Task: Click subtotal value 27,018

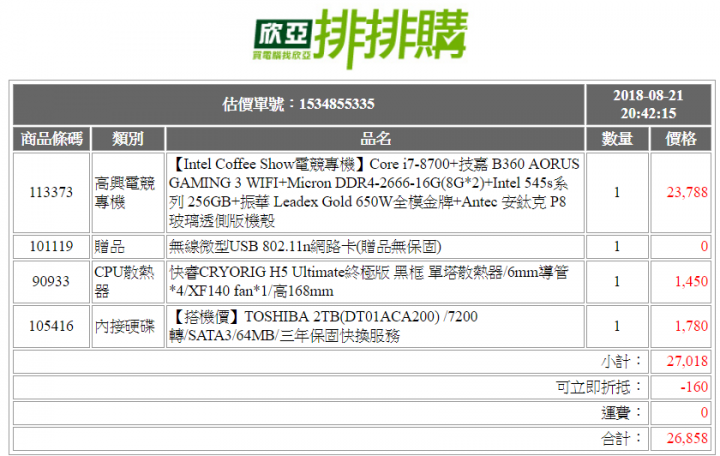Action: point(687,361)
